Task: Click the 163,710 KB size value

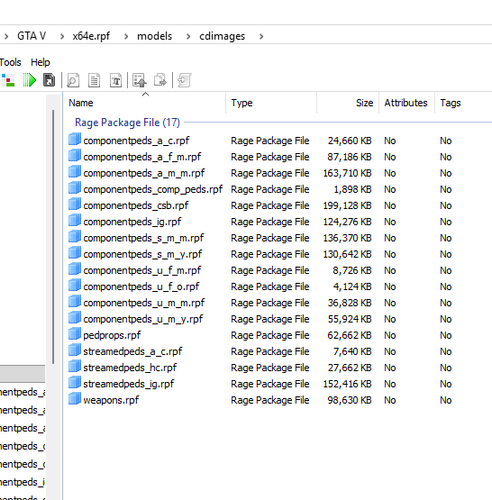Action: point(347,173)
